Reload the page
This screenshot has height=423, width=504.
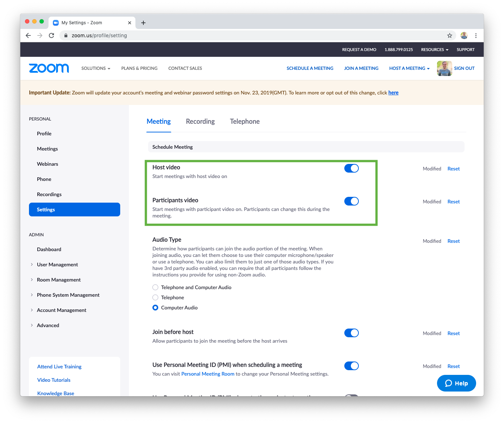51,35
